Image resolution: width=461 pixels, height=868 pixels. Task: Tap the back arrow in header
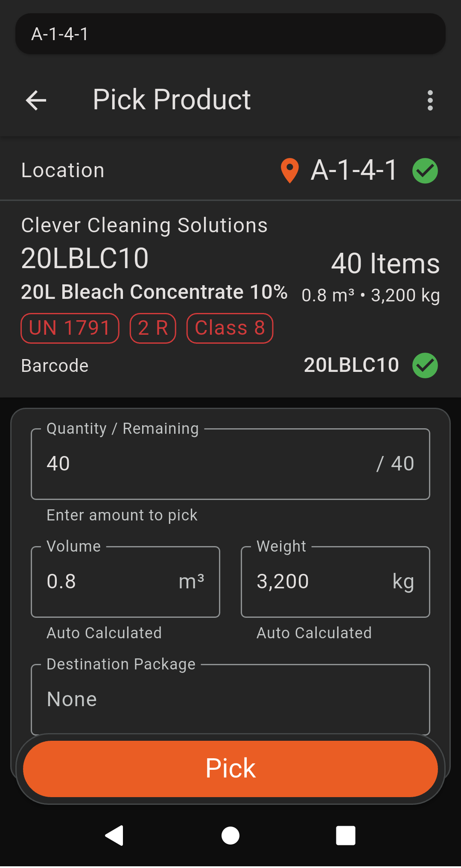[36, 100]
